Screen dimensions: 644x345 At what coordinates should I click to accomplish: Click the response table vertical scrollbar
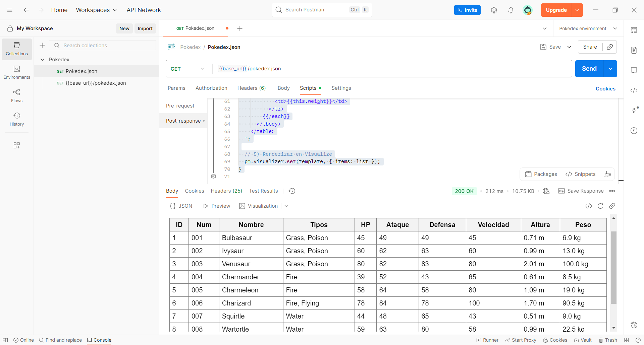tap(613, 267)
